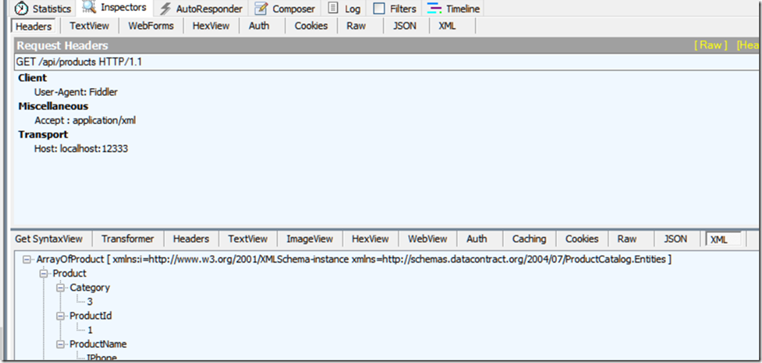Open the Statistics tab
This screenshot has height=363, width=762.
point(44,9)
